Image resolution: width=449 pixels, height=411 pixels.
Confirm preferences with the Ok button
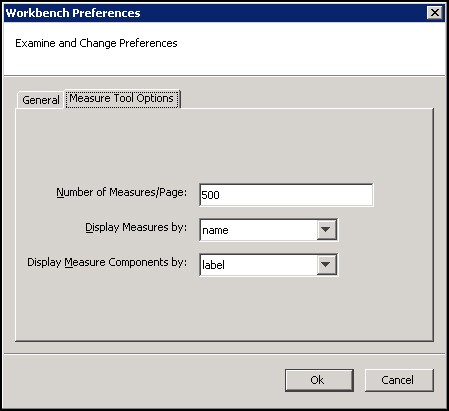[319, 380]
